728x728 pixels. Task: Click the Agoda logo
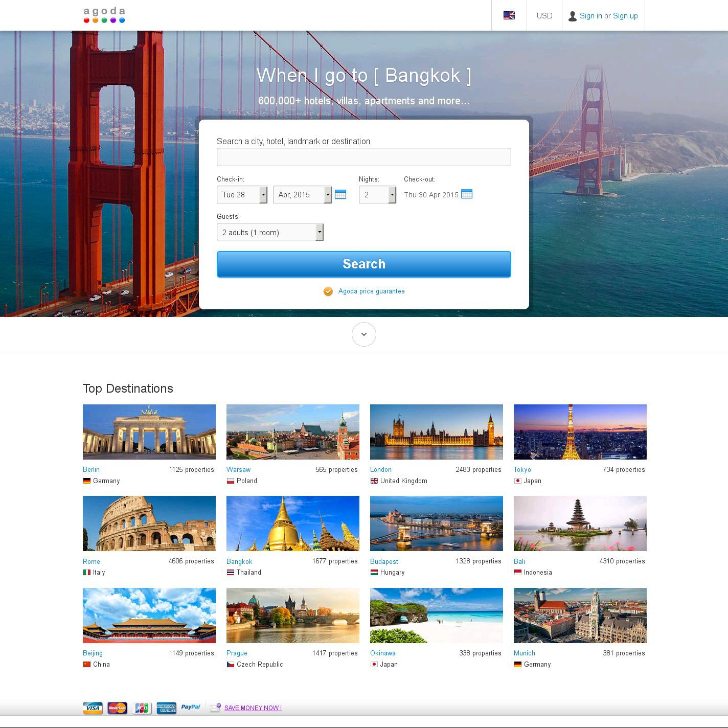(x=104, y=15)
